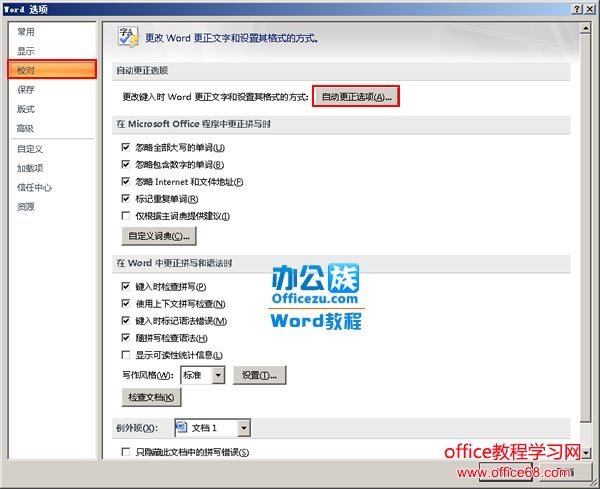Open the 保存 category
600x489 pixels.
[26, 90]
